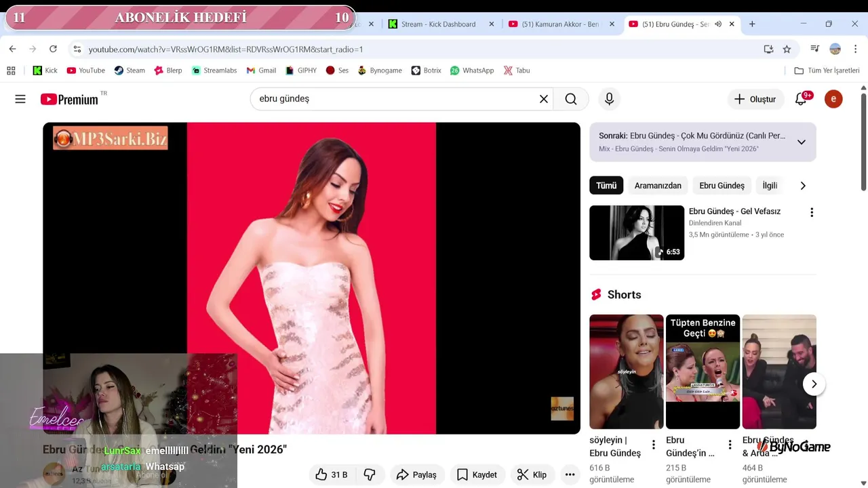Dislike the video
Viewport: 868px width, 488px height.
370,474
